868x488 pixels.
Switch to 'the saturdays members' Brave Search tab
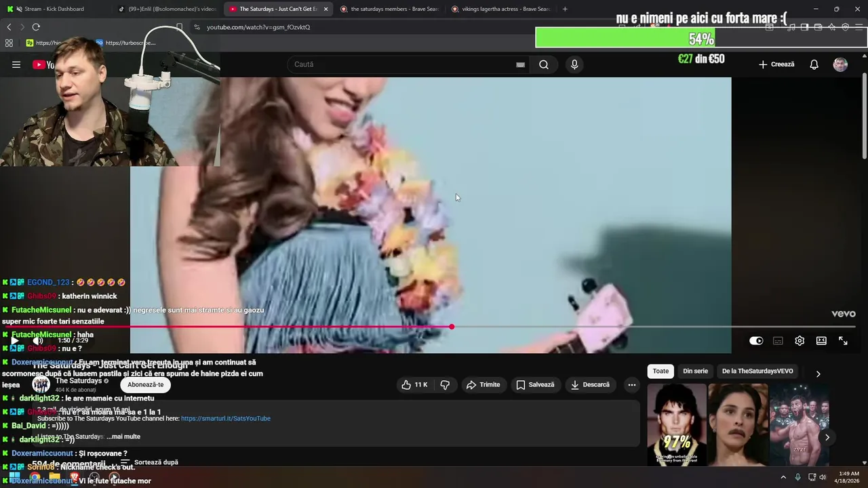click(390, 9)
